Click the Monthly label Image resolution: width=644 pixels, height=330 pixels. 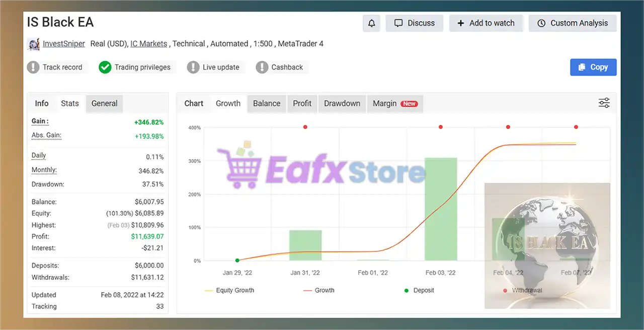pyautogui.click(x=44, y=170)
